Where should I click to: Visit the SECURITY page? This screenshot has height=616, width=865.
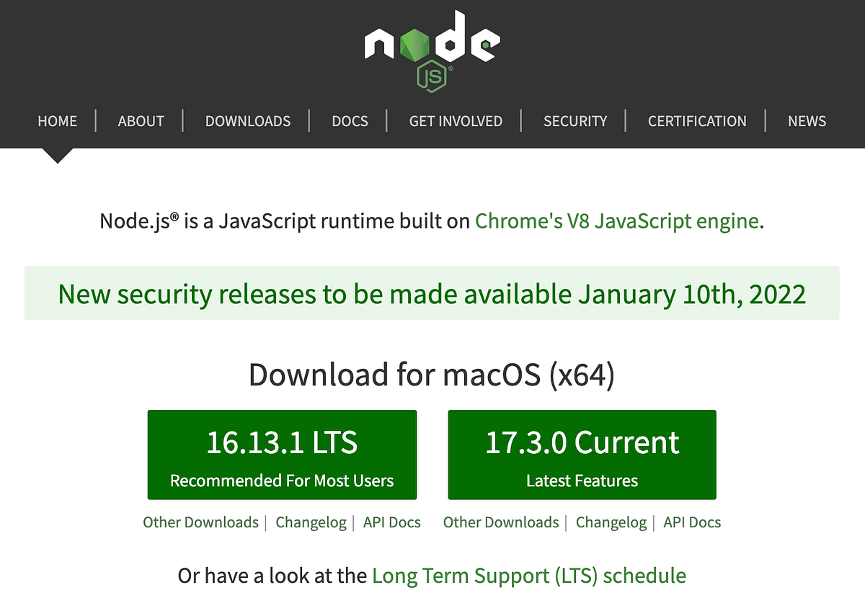click(575, 121)
